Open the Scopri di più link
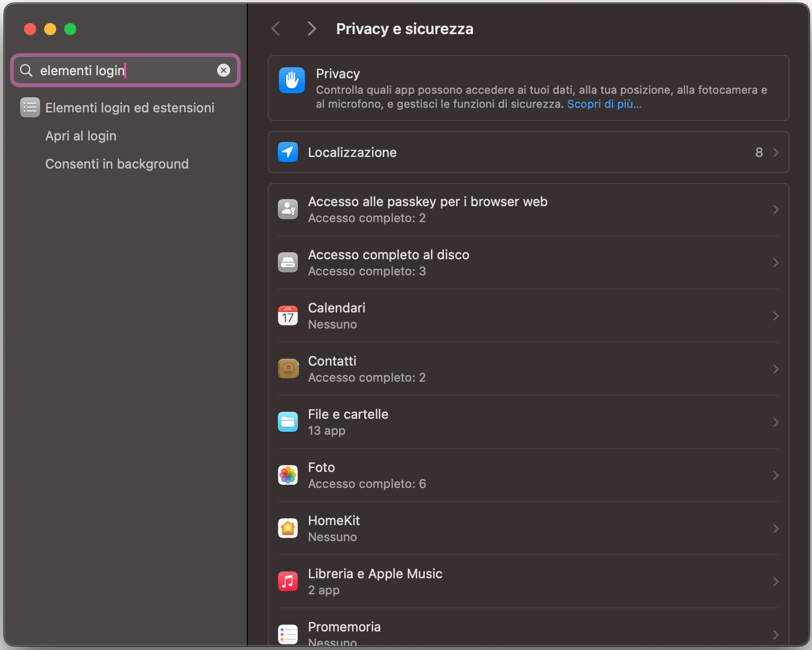Screen dimensions: 812x650 coord(604,104)
